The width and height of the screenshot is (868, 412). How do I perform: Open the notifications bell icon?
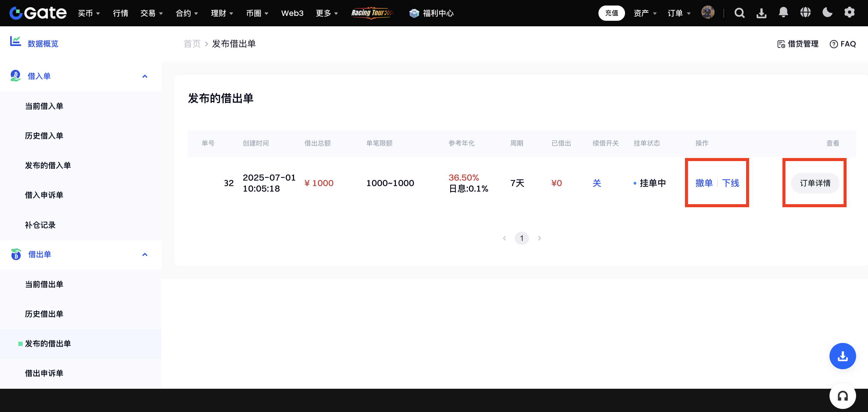click(x=783, y=13)
